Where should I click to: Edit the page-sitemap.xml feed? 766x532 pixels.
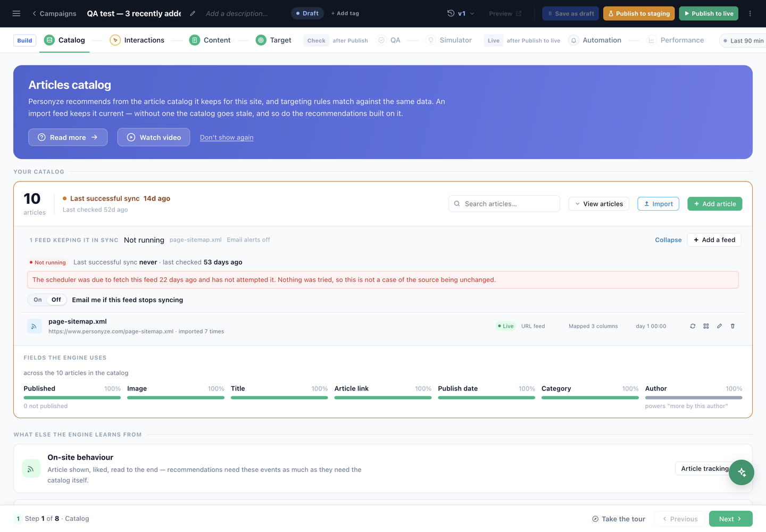pyautogui.click(x=719, y=326)
